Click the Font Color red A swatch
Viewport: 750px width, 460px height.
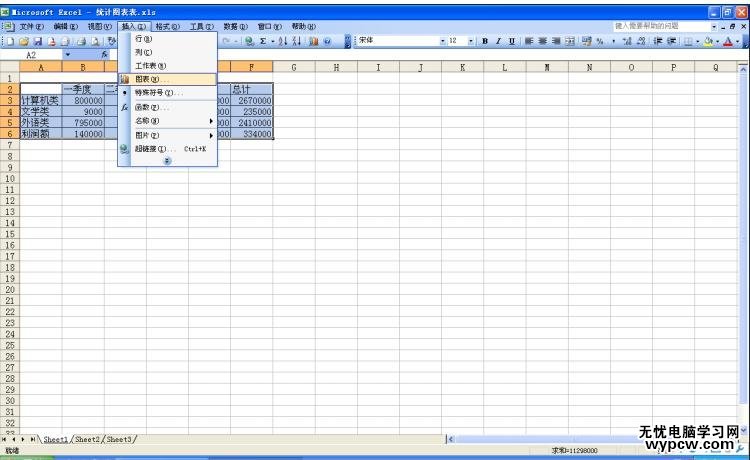tap(728, 41)
